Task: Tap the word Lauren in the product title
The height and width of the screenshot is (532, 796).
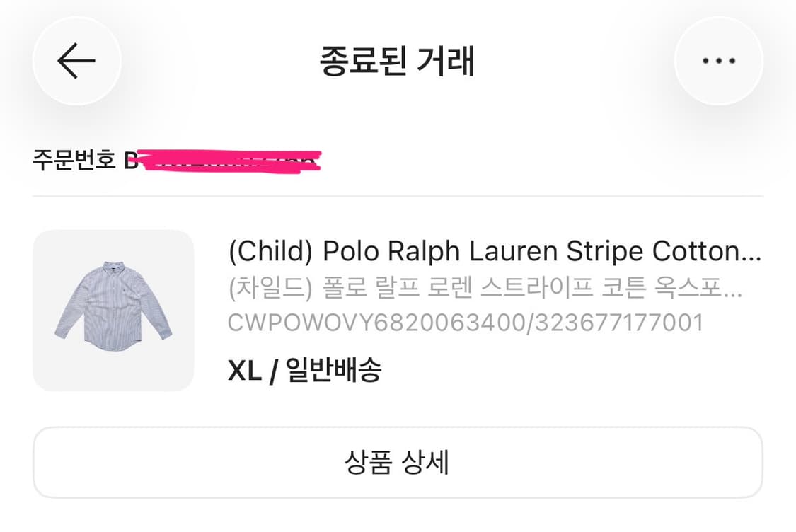Action: point(516,251)
